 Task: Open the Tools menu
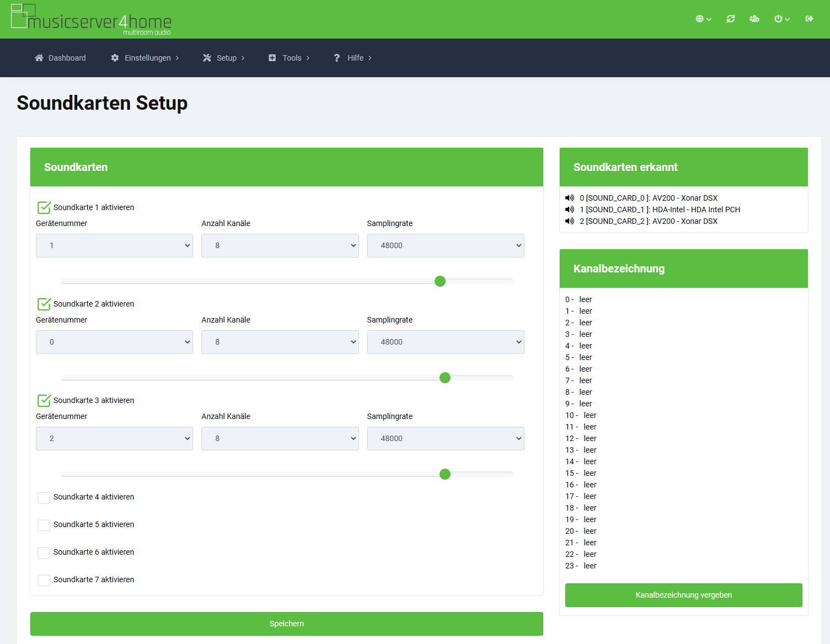click(289, 58)
